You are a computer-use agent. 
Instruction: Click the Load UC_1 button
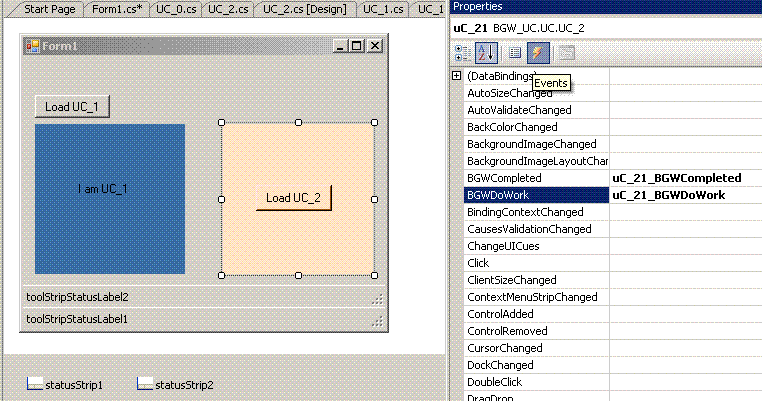[x=72, y=106]
